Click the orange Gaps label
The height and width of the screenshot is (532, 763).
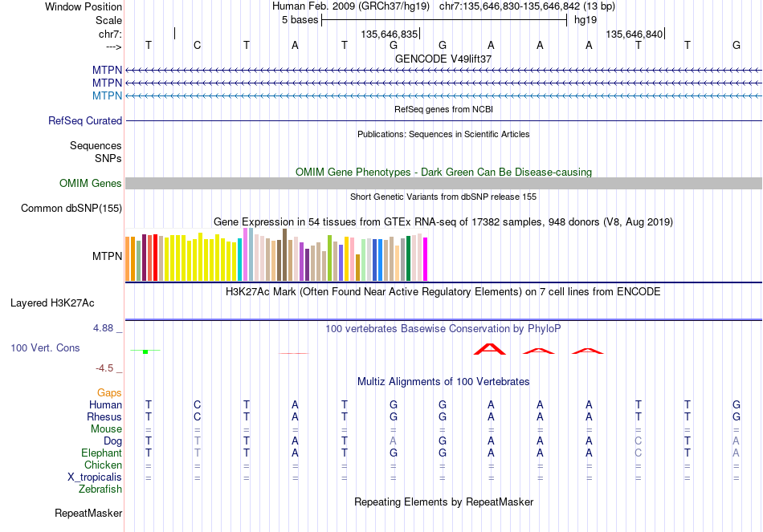(109, 393)
